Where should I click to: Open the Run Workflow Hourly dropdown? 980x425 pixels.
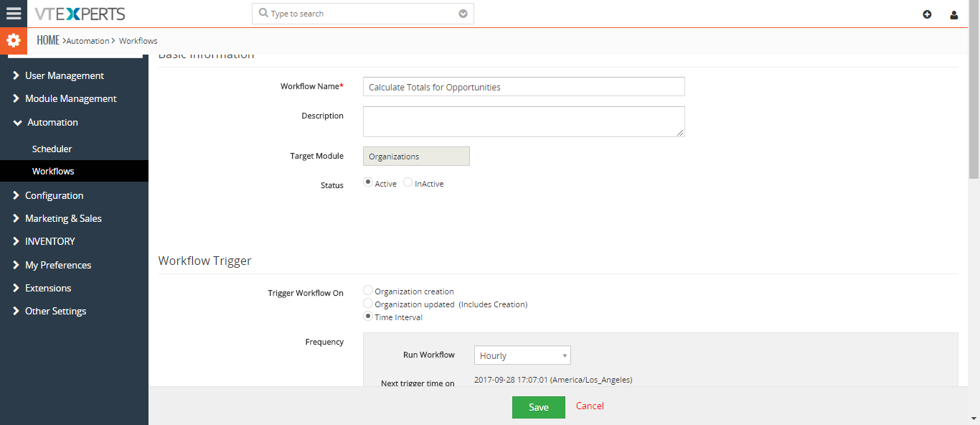[x=522, y=355]
